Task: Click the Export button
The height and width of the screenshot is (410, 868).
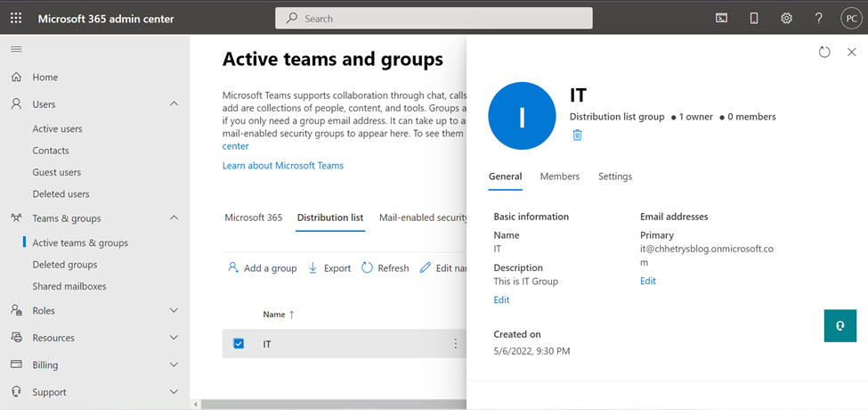Action: (329, 268)
